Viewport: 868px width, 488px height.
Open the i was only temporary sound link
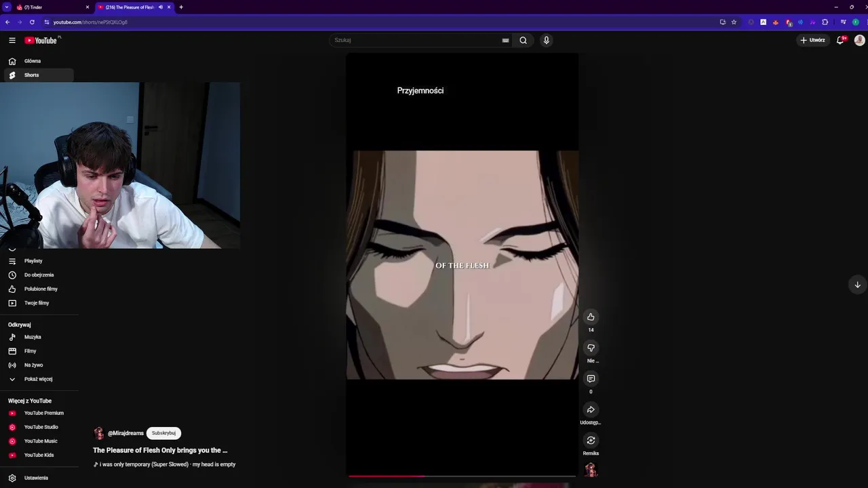[165, 464]
